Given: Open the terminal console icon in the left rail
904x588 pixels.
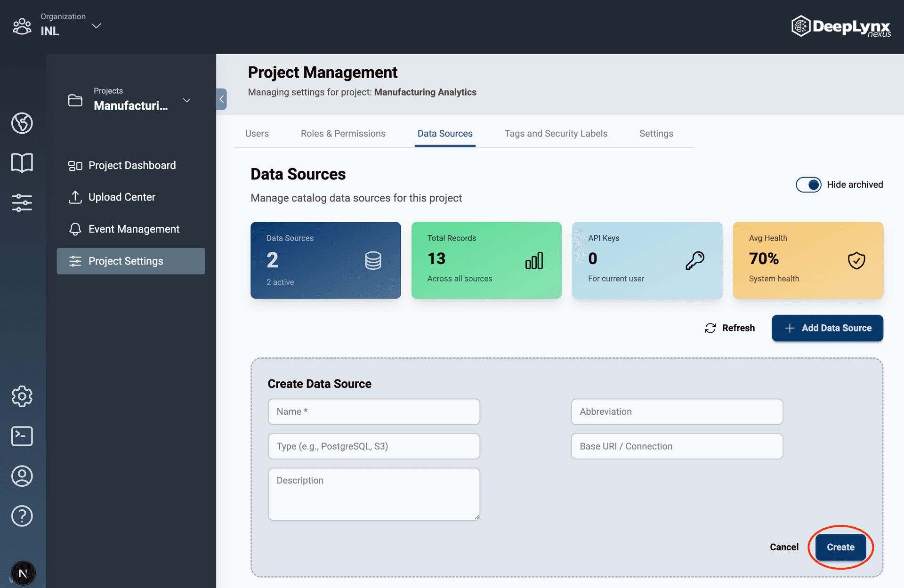Looking at the screenshot, I should [22, 436].
